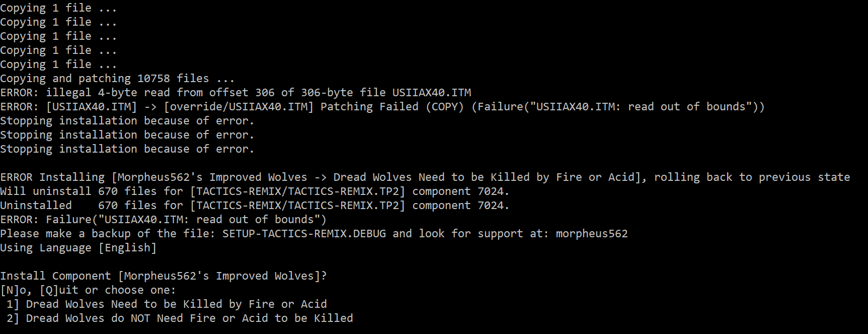Click the last "Stopping installation because of error" line
The height and width of the screenshot is (334, 868).
(127, 149)
